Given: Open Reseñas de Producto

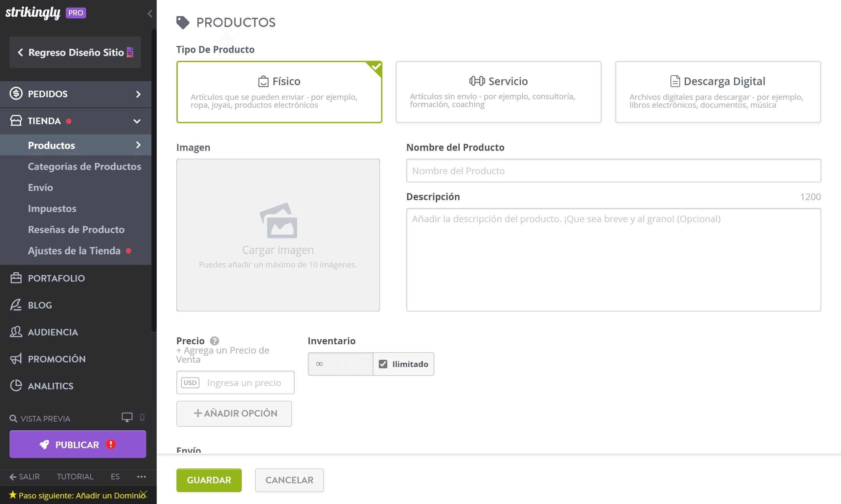Looking at the screenshot, I should (76, 230).
